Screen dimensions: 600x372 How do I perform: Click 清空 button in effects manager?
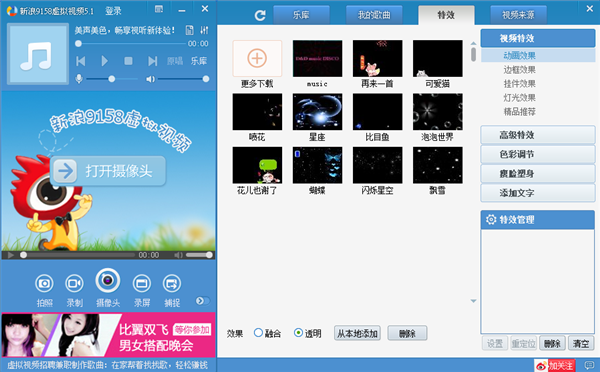click(581, 344)
